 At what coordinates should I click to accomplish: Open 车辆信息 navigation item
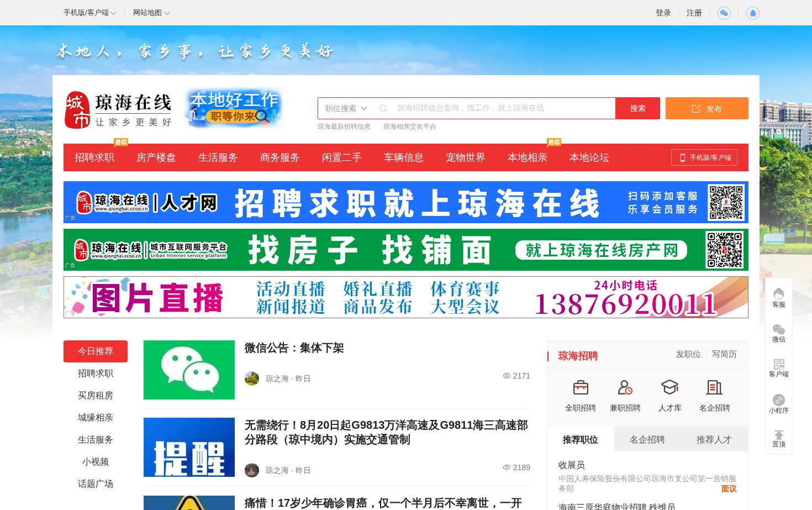click(x=404, y=157)
